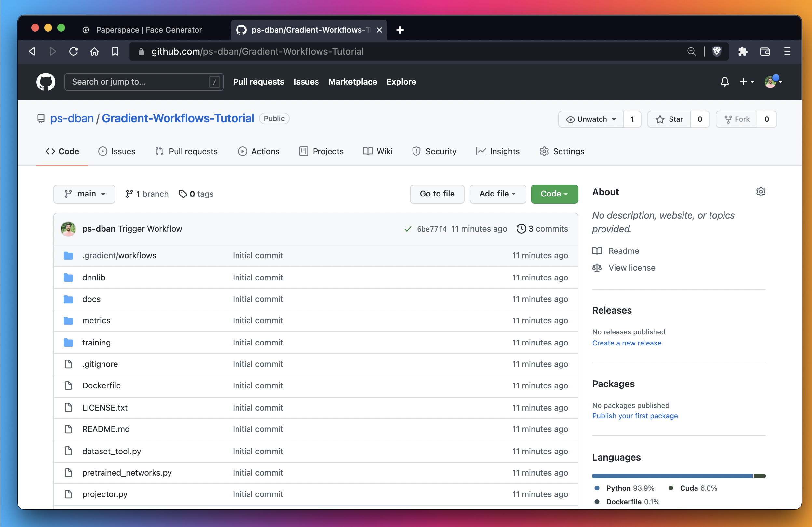
Task: Click Explore in top navigation
Action: click(401, 82)
